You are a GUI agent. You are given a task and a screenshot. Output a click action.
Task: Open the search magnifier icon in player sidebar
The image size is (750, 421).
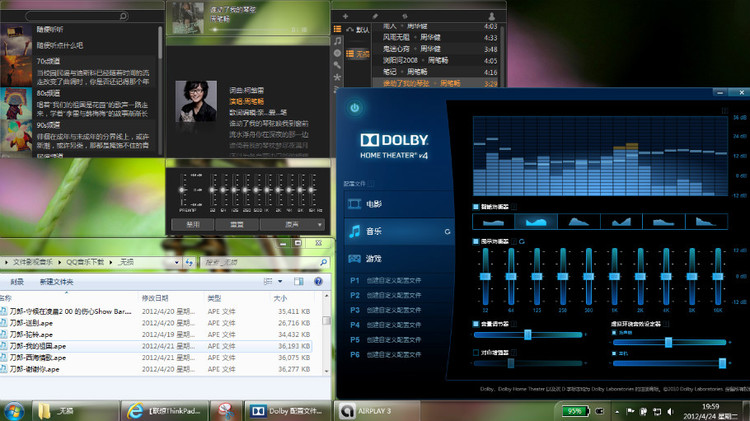tap(337, 65)
